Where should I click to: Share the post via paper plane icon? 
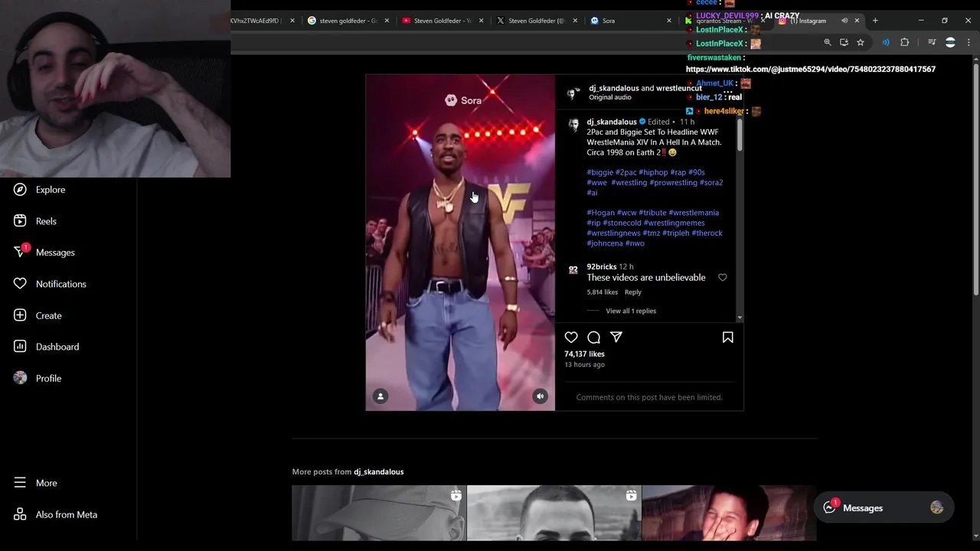point(616,337)
